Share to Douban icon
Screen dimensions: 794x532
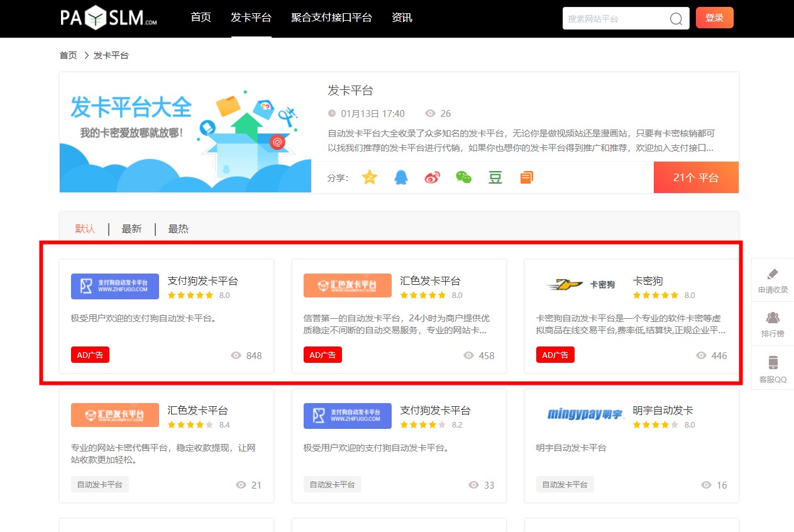point(495,177)
